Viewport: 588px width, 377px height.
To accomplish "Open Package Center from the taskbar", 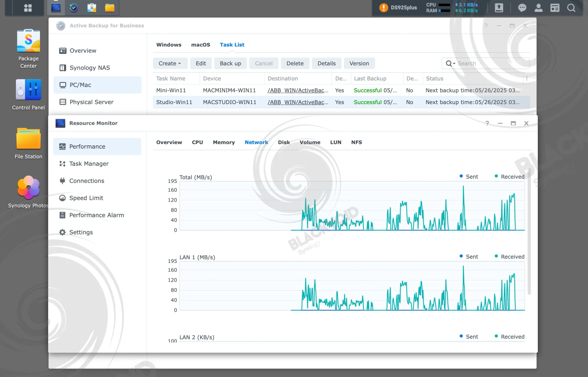I will (x=92, y=8).
